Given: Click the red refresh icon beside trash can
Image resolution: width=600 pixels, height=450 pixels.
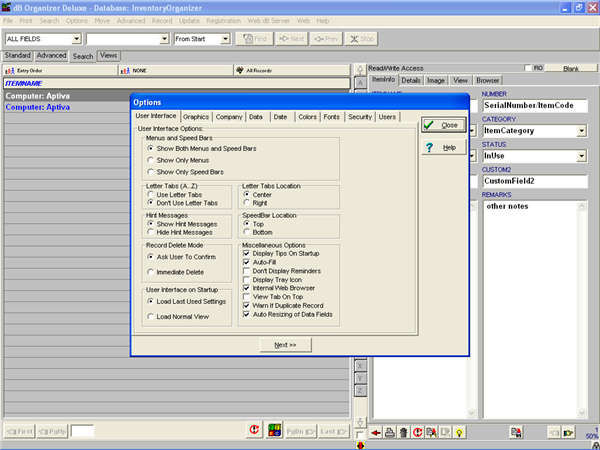Looking at the screenshot, I should [417, 433].
